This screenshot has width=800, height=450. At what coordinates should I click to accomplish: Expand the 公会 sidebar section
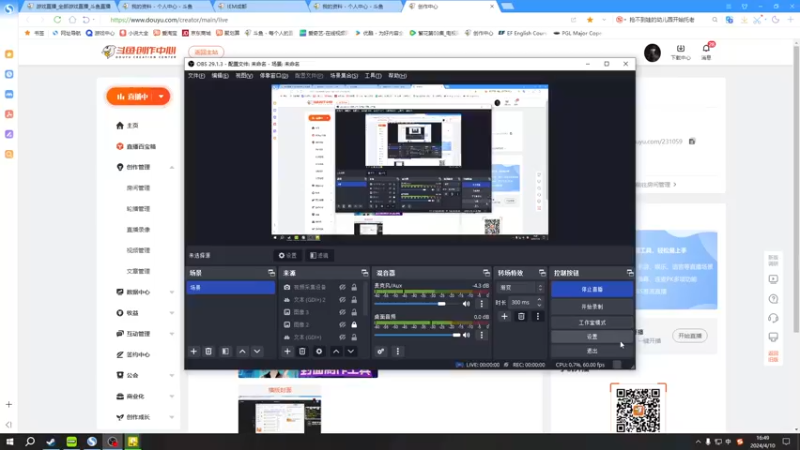pos(172,376)
